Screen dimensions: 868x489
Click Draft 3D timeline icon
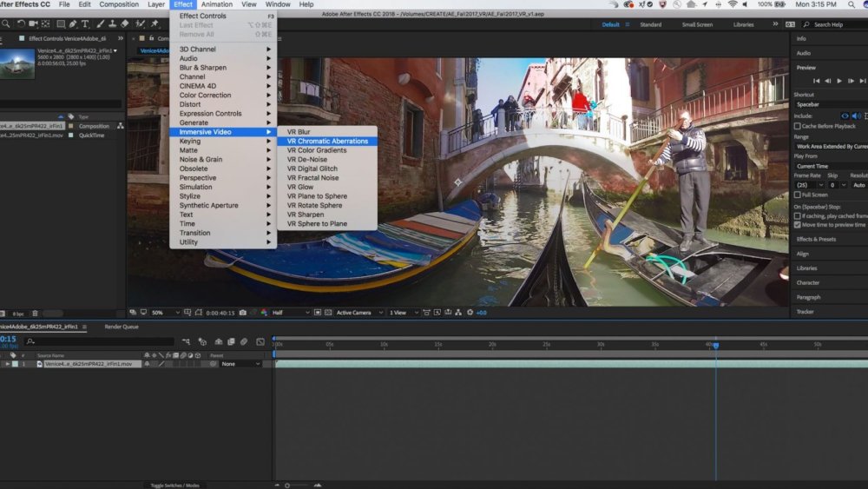(202, 341)
